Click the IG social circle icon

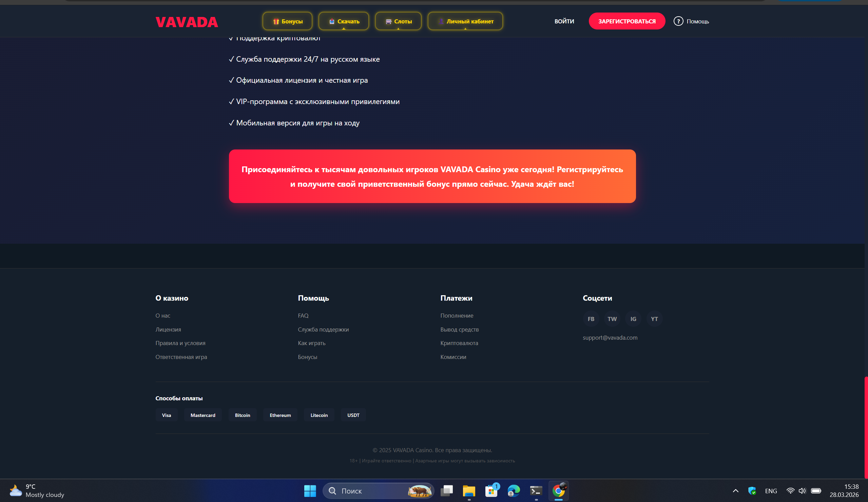tap(633, 319)
